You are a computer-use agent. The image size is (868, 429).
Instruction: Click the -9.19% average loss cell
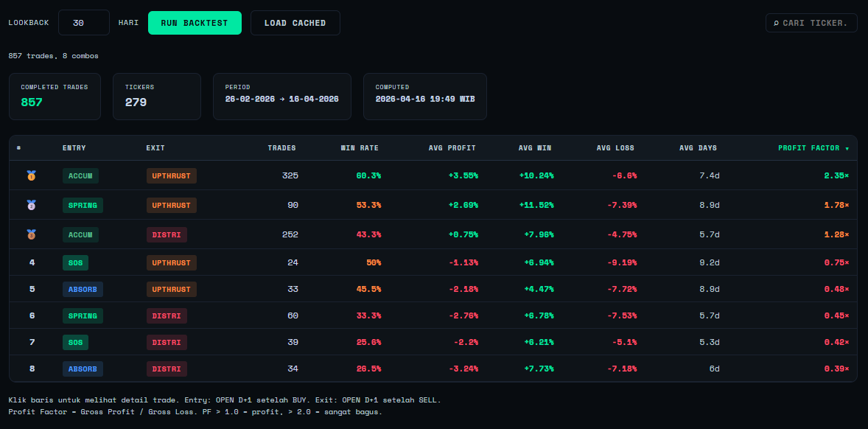click(621, 262)
